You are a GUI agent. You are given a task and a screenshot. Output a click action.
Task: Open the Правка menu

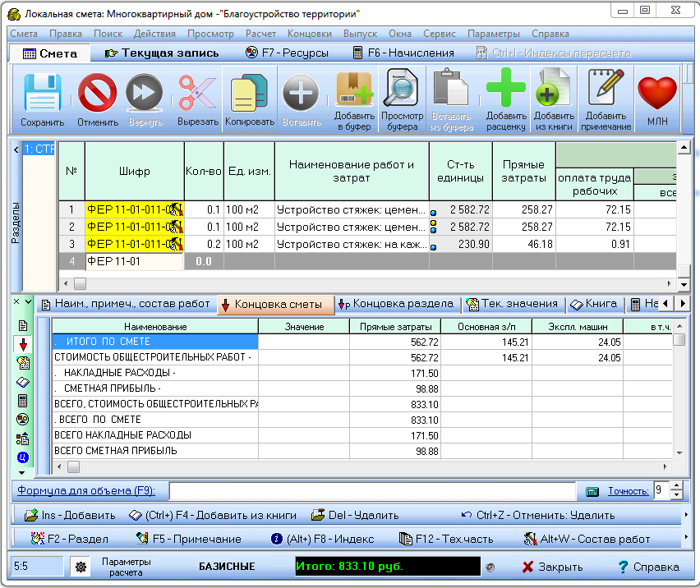click(x=66, y=34)
